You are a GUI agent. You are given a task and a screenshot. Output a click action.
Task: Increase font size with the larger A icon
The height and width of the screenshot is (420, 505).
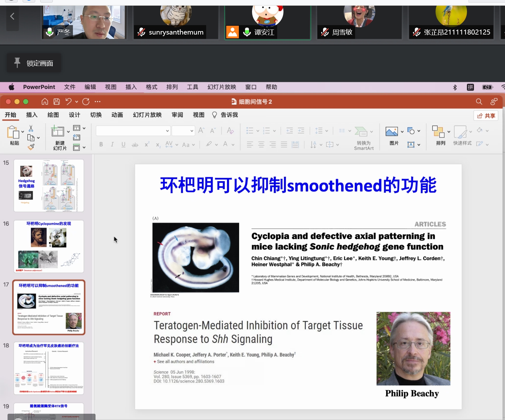[201, 131]
